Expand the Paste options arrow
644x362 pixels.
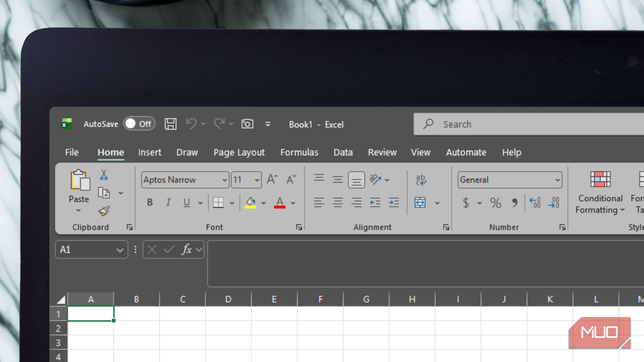pyautogui.click(x=78, y=210)
